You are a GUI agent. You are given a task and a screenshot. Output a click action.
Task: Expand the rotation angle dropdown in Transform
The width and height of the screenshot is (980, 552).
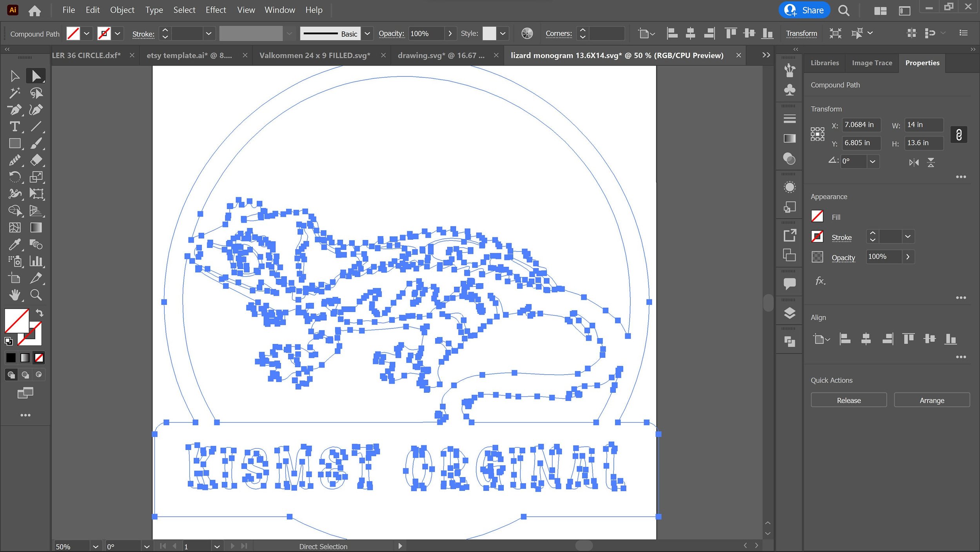coord(872,161)
